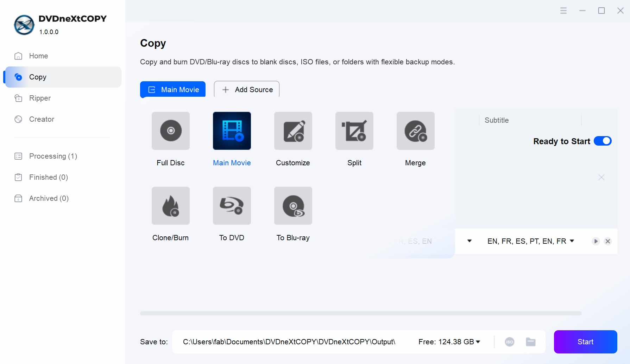Screen dimensions: 630x364
Task: Select the Clone/Burn mode icon
Action: click(171, 206)
